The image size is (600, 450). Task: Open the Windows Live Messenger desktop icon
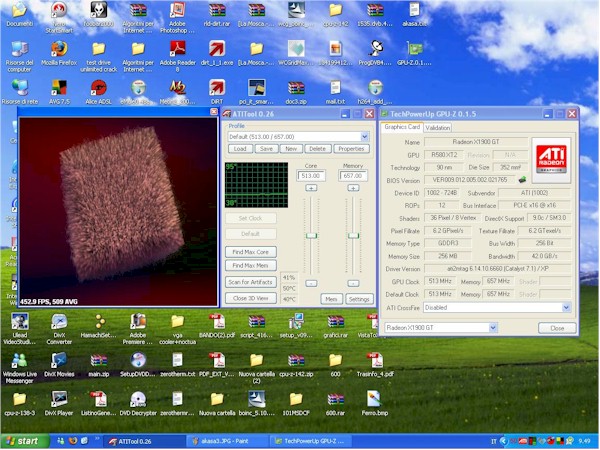tap(19, 359)
